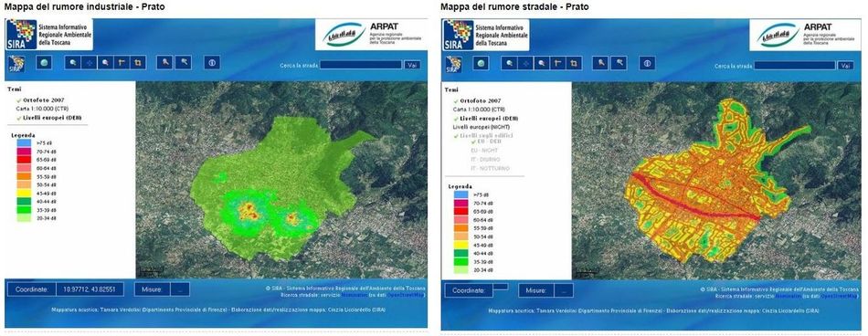The height and width of the screenshot is (336, 868).
Task: Select crop-rectangle tool in road map toolbar
Action: (574, 63)
